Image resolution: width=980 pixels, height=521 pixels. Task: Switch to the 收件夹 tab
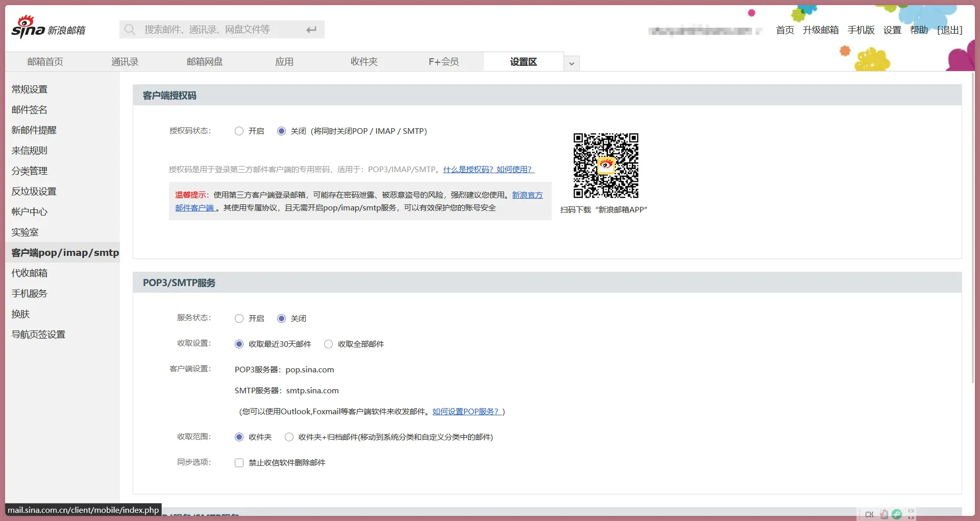(x=364, y=62)
